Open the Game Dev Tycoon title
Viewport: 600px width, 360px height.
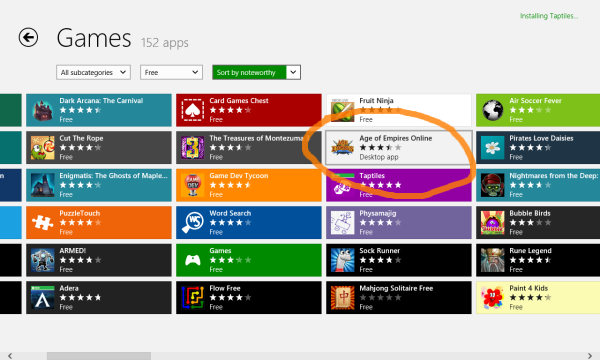point(239,176)
